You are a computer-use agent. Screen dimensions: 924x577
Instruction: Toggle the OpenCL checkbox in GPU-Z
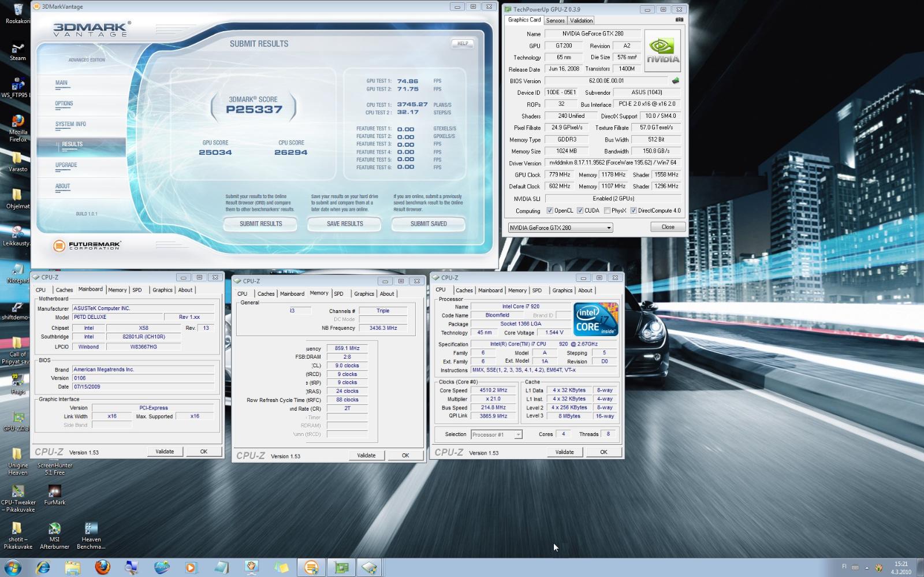pyautogui.click(x=550, y=211)
